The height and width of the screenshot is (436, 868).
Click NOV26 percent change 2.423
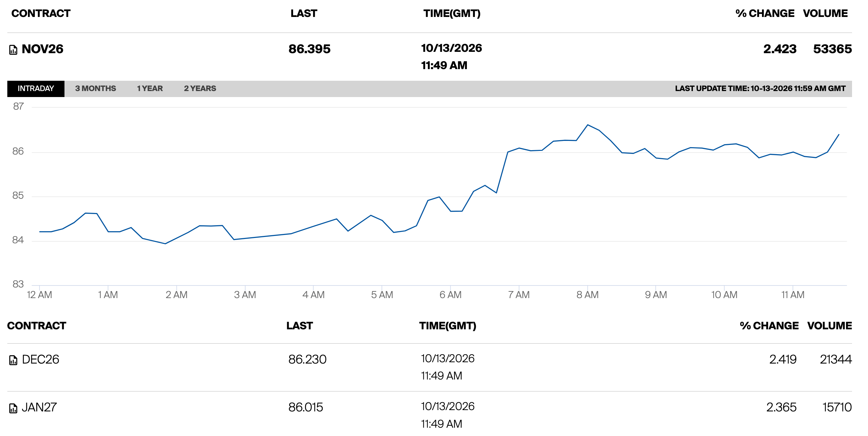(780, 49)
